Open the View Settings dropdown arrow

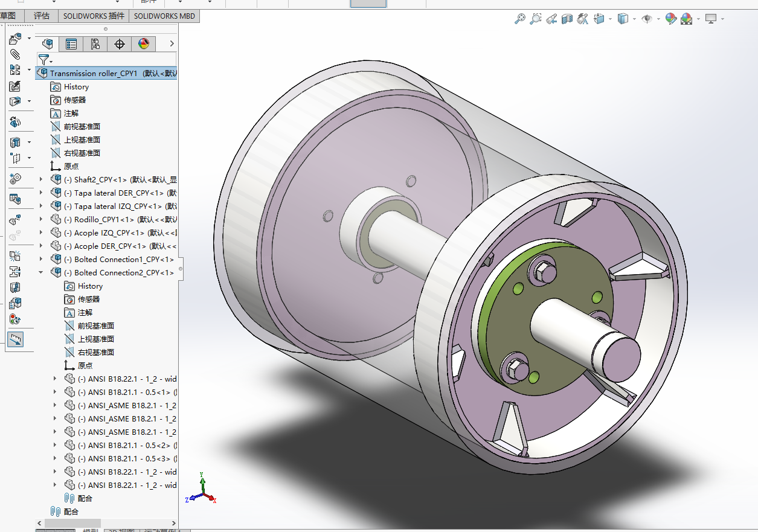coord(722,19)
